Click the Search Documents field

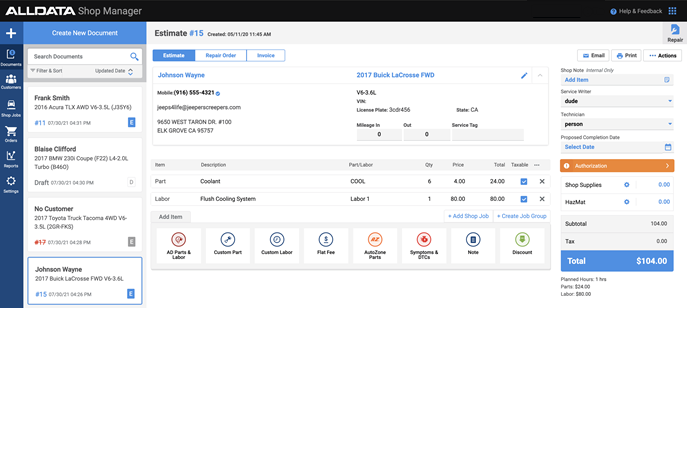(x=78, y=56)
